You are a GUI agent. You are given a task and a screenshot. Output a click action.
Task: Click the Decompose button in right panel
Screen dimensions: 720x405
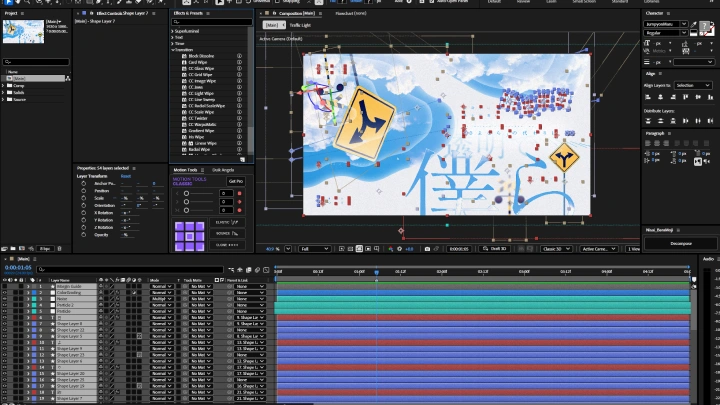click(x=681, y=243)
